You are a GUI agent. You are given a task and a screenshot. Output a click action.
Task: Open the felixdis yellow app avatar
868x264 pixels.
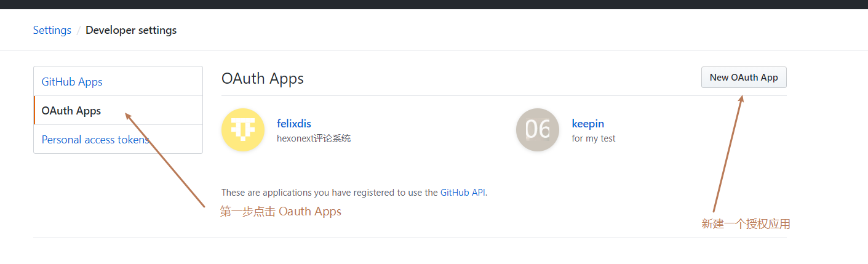(243, 130)
